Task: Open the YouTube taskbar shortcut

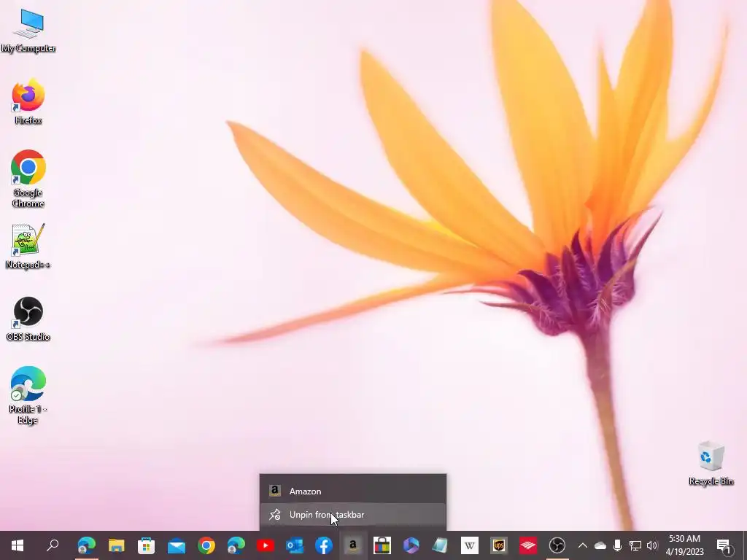Action: (x=265, y=545)
